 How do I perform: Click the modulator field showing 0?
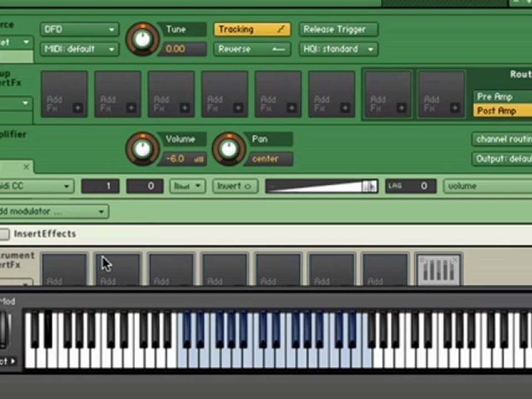pos(145,186)
